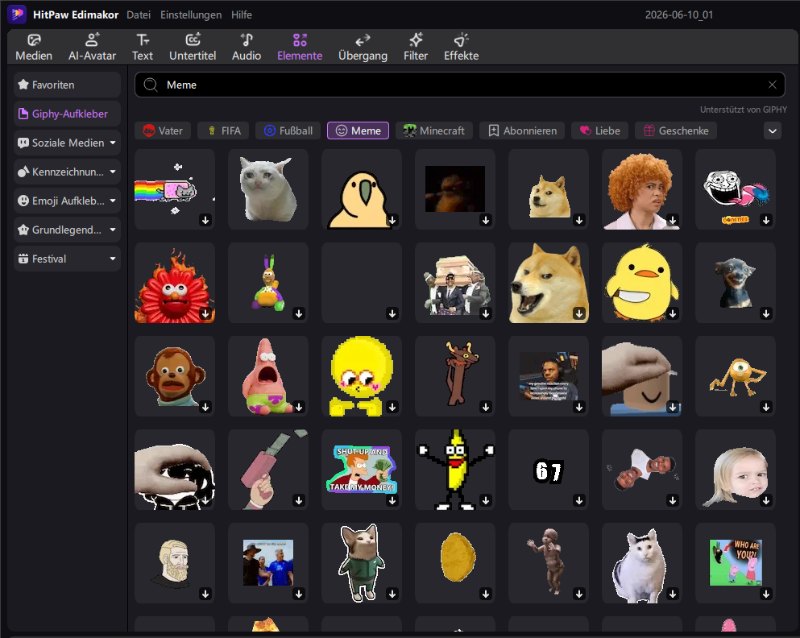
Task: Open the Effekte tab
Action: tap(461, 47)
